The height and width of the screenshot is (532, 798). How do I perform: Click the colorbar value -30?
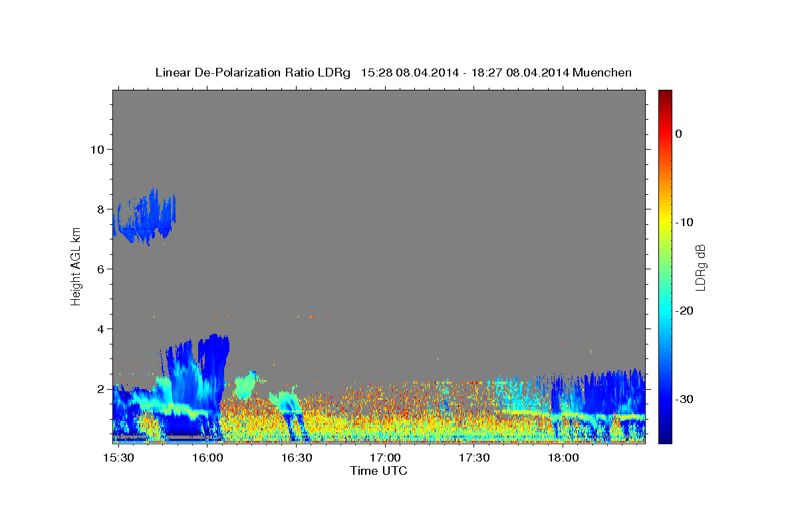click(684, 399)
